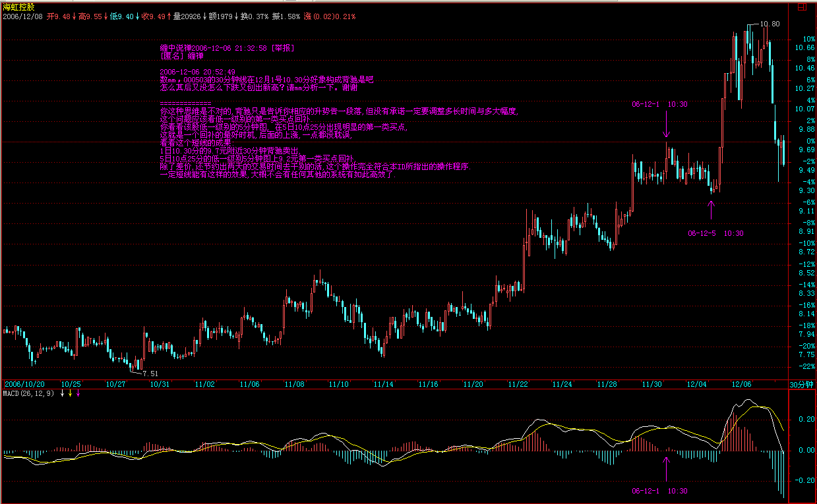Click the 0% level on price axis
Screen dimensions: 817x504
tap(802, 142)
